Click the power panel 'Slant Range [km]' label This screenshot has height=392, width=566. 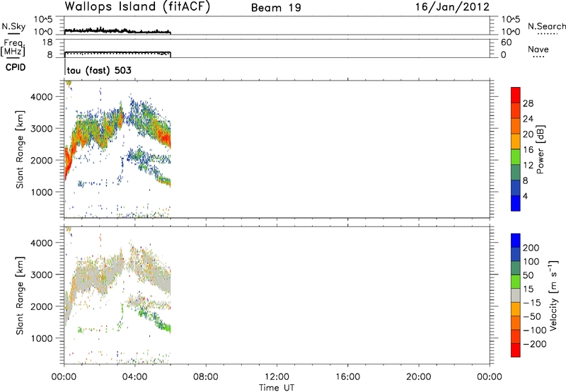click(x=20, y=149)
